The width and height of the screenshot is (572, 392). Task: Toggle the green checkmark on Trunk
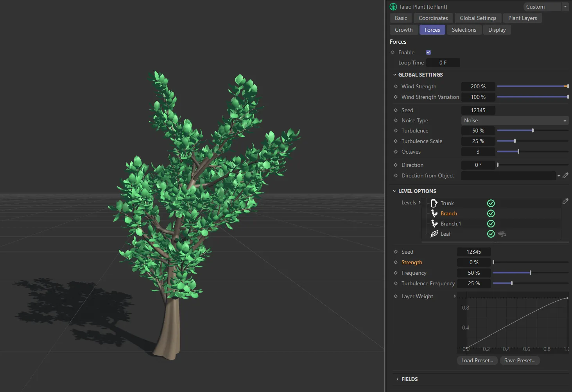(x=491, y=203)
